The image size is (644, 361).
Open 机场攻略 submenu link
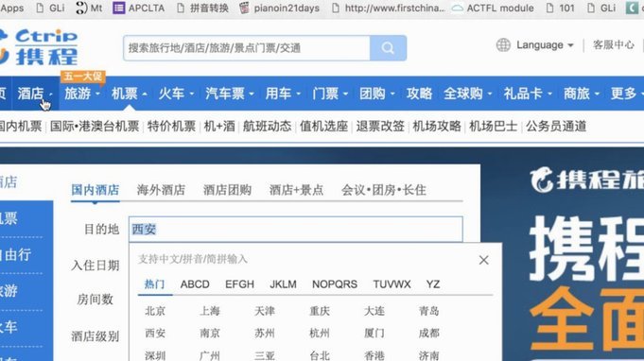click(437, 127)
